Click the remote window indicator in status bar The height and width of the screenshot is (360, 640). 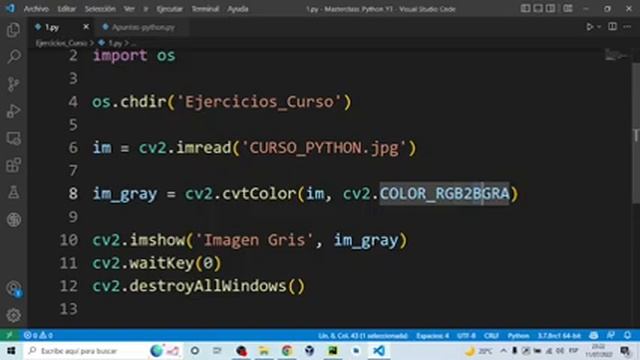[9, 335]
